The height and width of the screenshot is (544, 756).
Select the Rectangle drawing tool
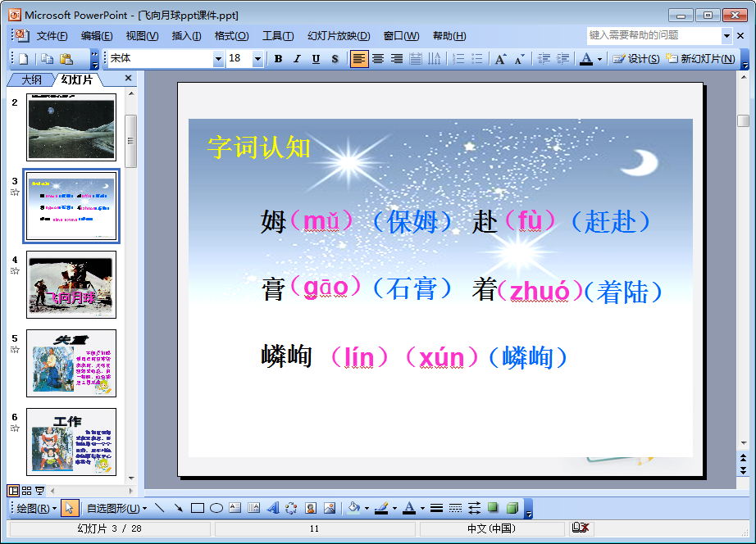[197, 508]
